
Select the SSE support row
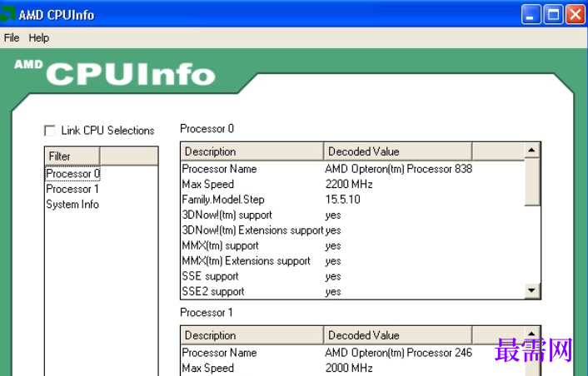coord(352,276)
